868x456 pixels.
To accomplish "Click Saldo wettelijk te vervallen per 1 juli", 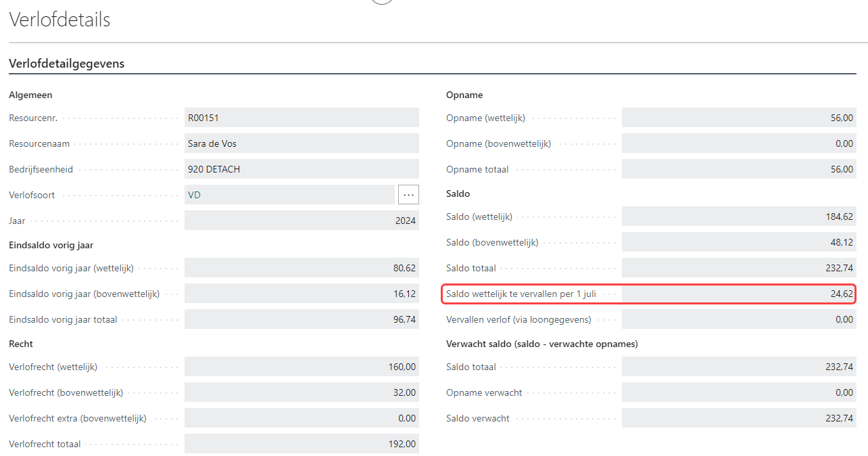I will coord(738,294).
